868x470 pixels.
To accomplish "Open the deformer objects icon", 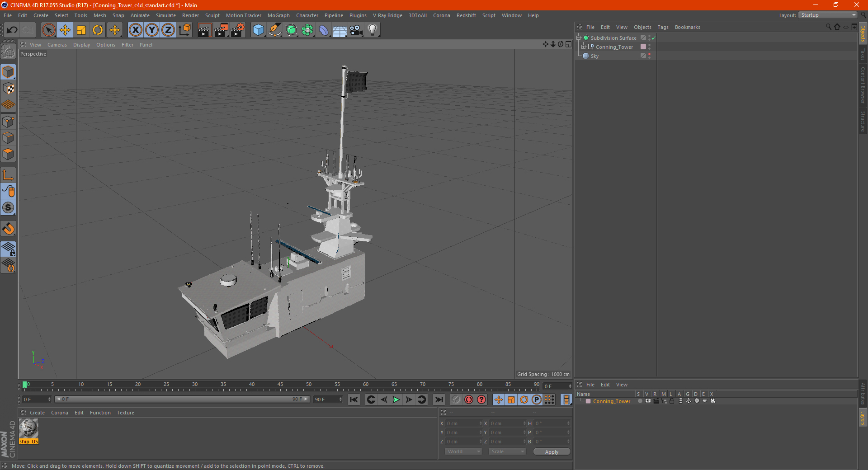I will pos(324,30).
